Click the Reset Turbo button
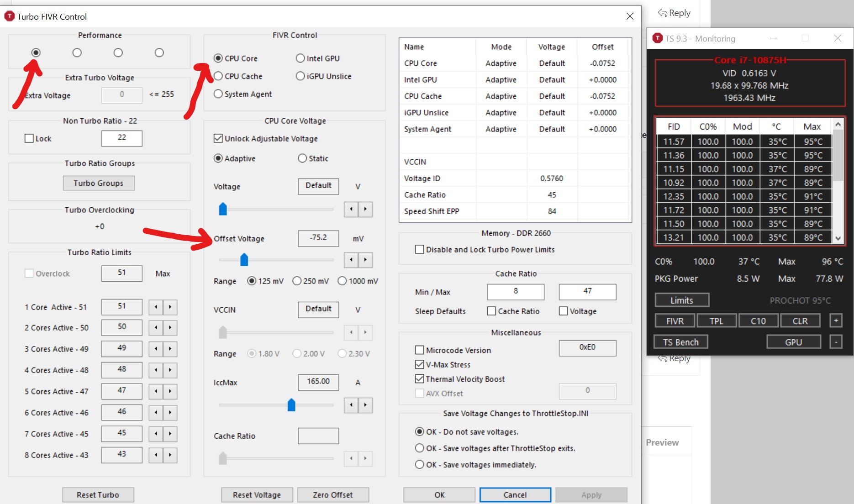Image resolution: width=854 pixels, height=504 pixels. pyautogui.click(x=98, y=495)
